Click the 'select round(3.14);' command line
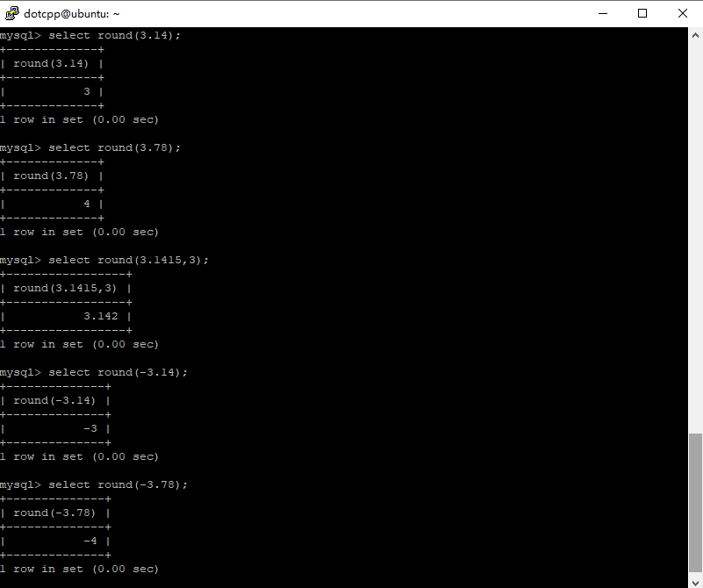 114,35
